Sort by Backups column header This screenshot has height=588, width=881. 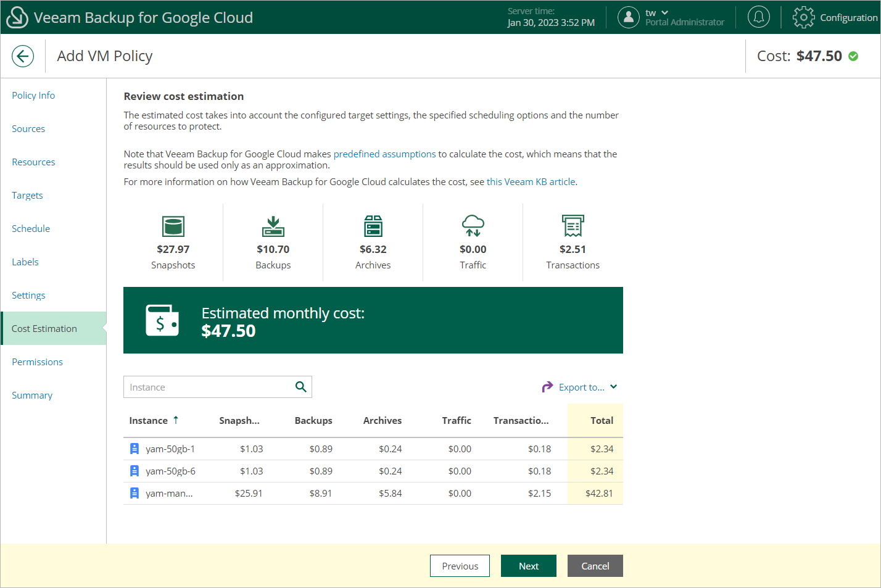tap(313, 420)
